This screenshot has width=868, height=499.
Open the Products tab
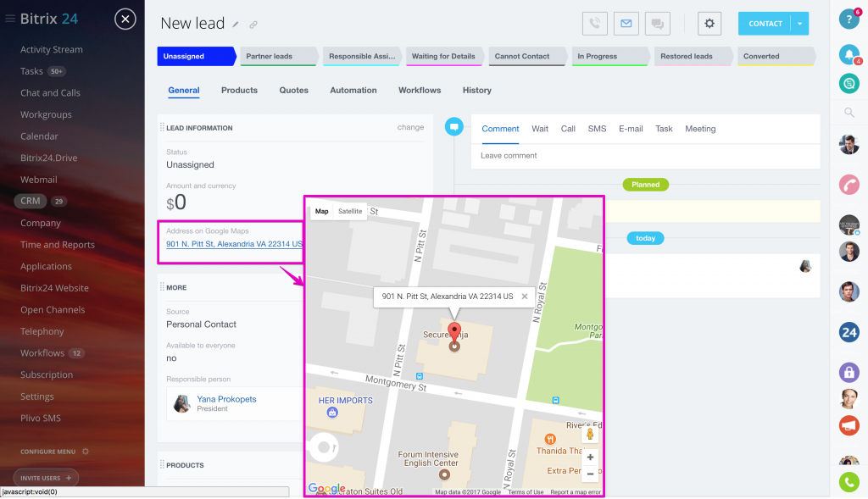(239, 90)
